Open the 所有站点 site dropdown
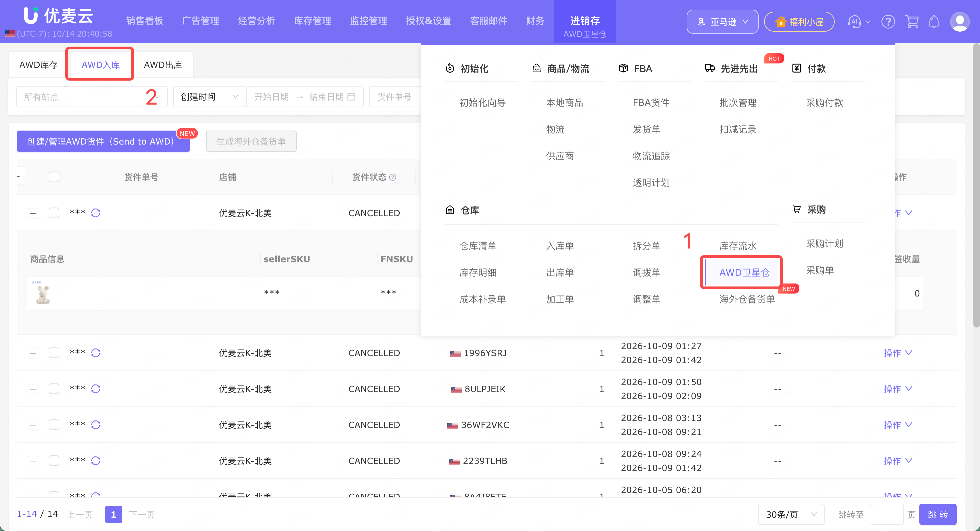 [92, 97]
